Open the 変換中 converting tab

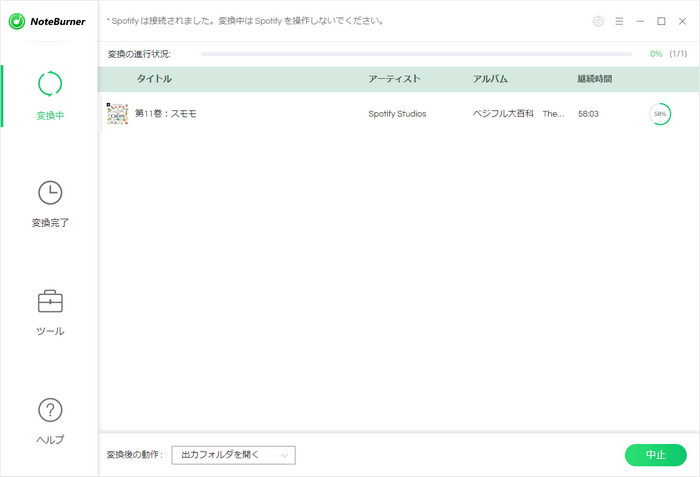click(50, 96)
